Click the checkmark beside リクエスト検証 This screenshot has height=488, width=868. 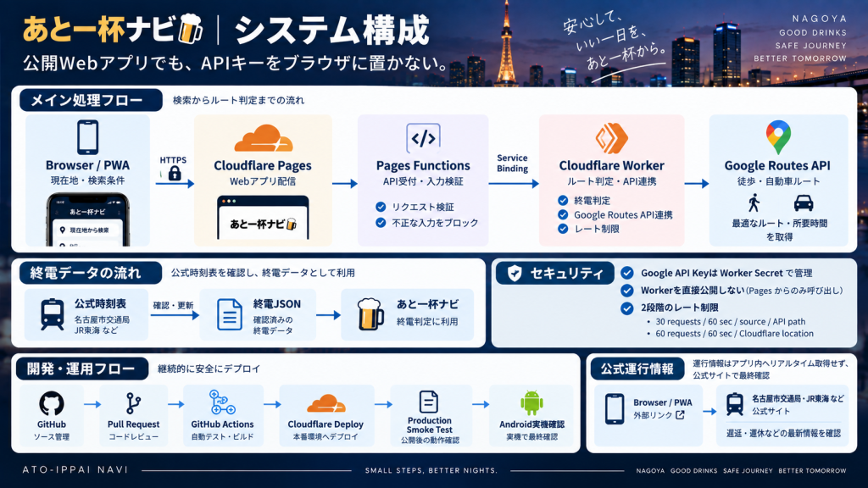(x=381, y=207)
